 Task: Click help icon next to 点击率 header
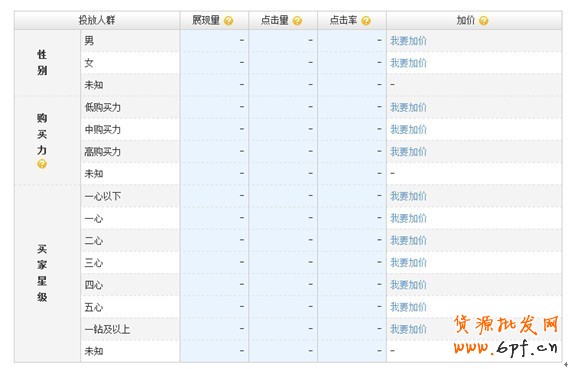[366, 21]
